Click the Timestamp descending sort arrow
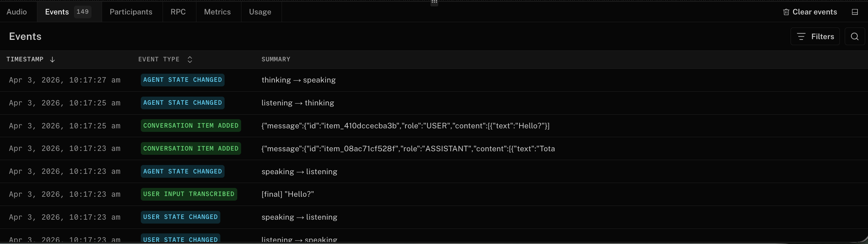The height and width of the screenshot is (244, 868). (52, 60)
